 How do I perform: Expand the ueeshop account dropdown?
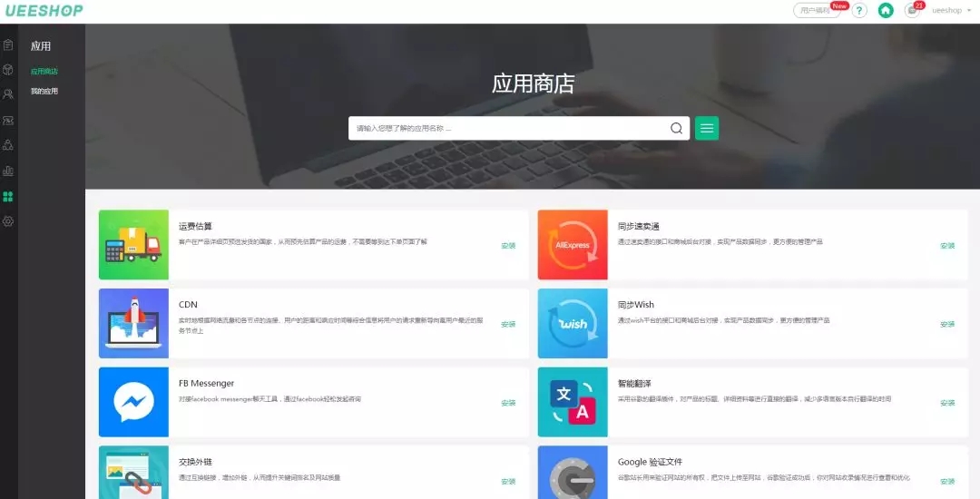[951, 11]
